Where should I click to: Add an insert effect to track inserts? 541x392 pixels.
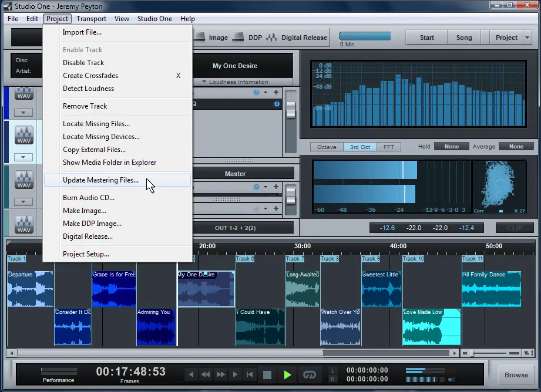click(x=275, y=92)
